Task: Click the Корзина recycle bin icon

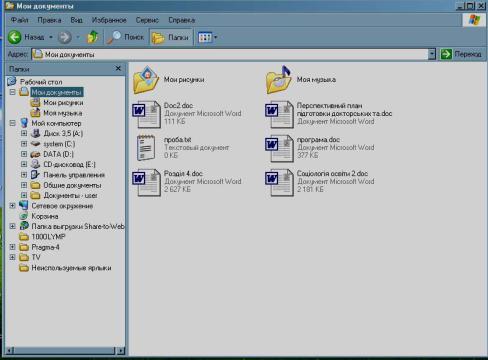Action: click(24, 216)
